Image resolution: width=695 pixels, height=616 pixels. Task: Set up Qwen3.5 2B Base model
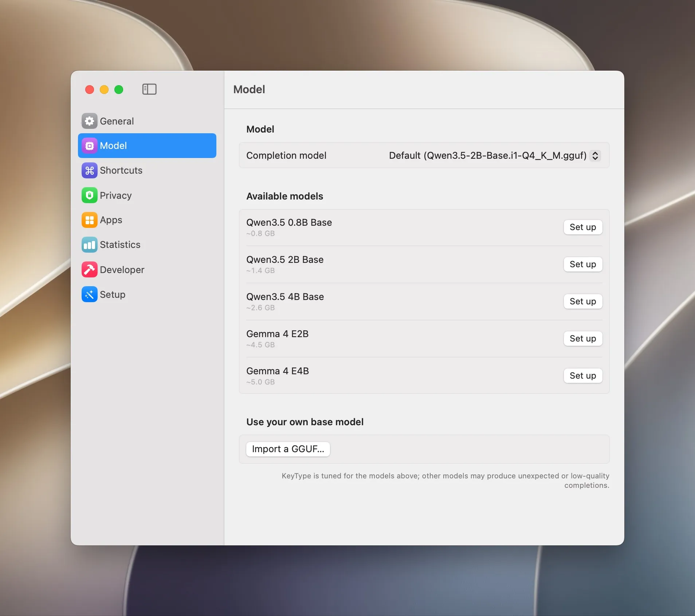(x=583, y=264)
